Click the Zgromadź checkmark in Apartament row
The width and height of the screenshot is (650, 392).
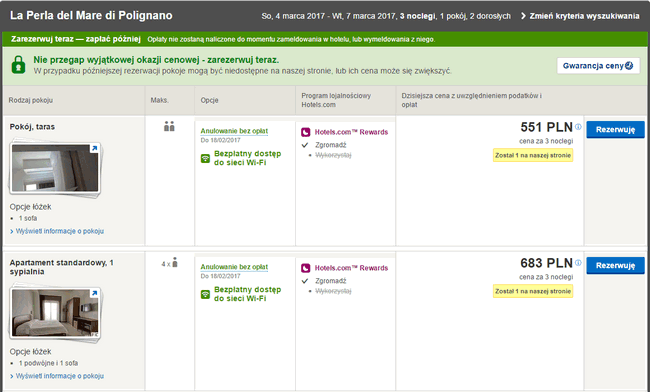pos(305,281)
